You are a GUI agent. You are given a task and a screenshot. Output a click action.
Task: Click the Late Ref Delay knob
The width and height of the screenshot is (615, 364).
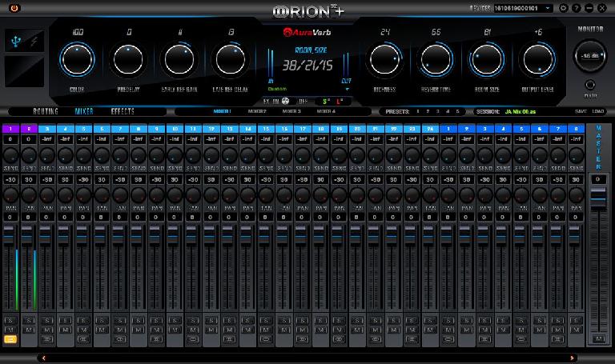coord(231,59)
